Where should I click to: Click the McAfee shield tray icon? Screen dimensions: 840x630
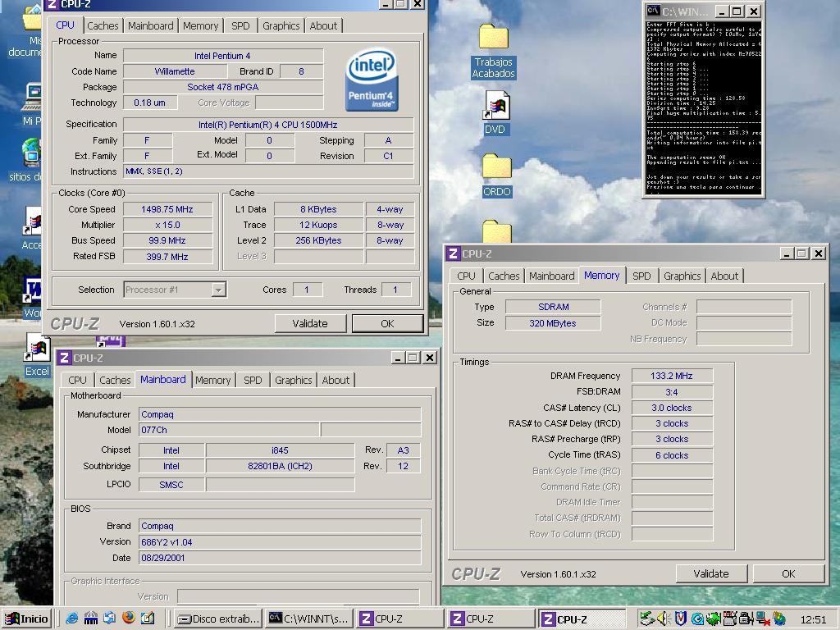pos(680,619)
